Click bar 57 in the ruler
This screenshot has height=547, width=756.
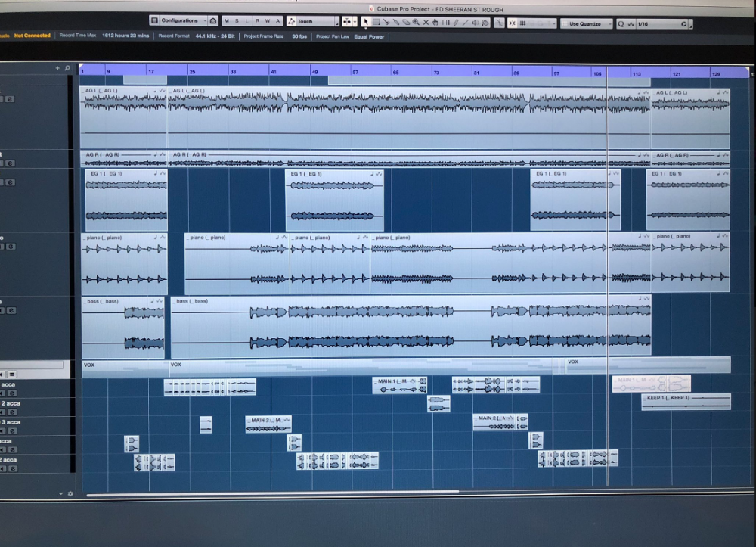[355, 72]
